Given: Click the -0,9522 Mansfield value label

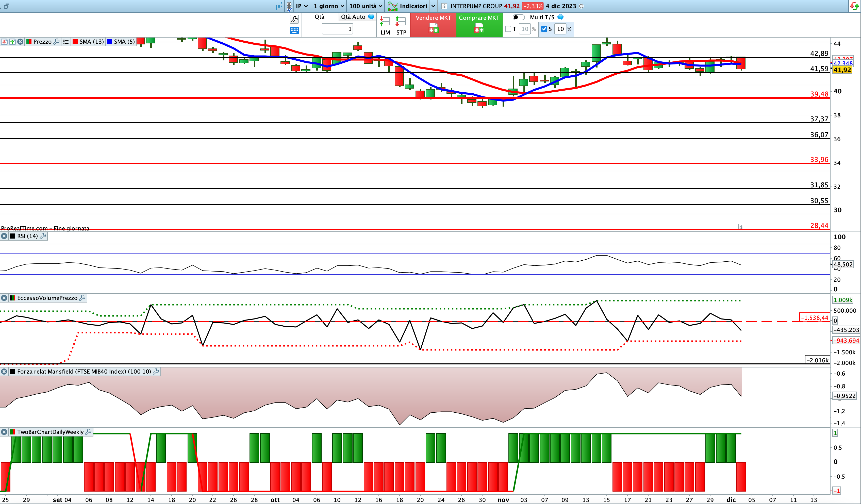Looking at the screenshot, I should coord(844,396).
